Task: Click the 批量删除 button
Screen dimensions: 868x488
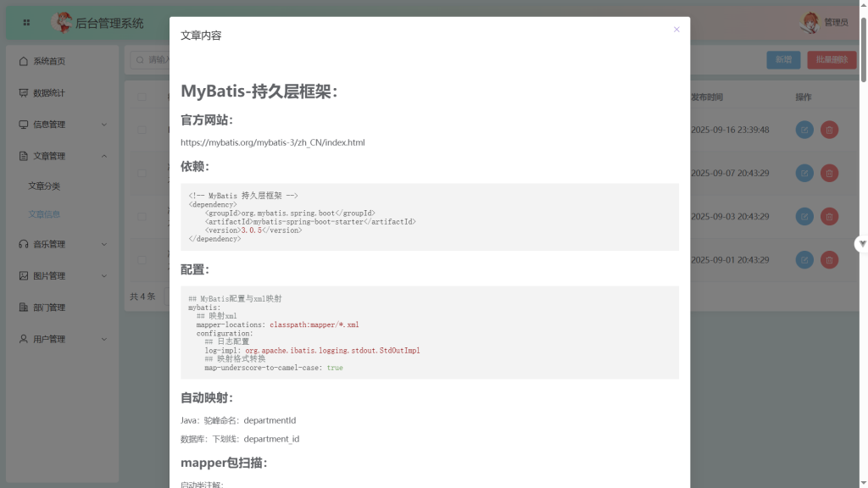Action: pos(831,59)
